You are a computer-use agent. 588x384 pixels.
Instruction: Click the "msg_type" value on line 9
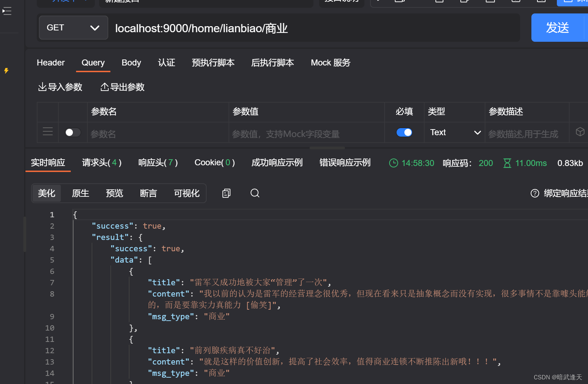pyautogui.click(x=217, y=316)
